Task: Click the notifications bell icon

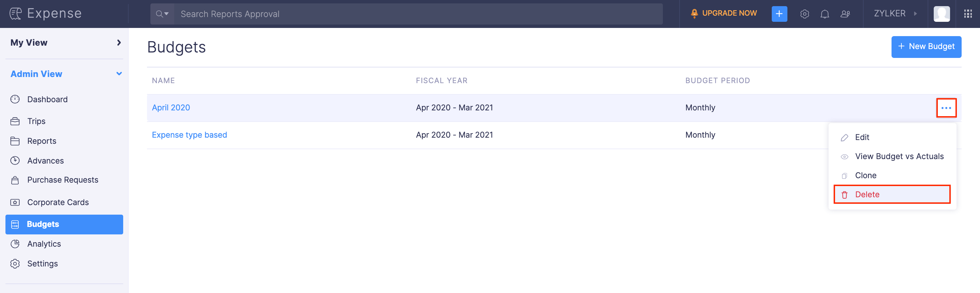Action: coord(824,14)
